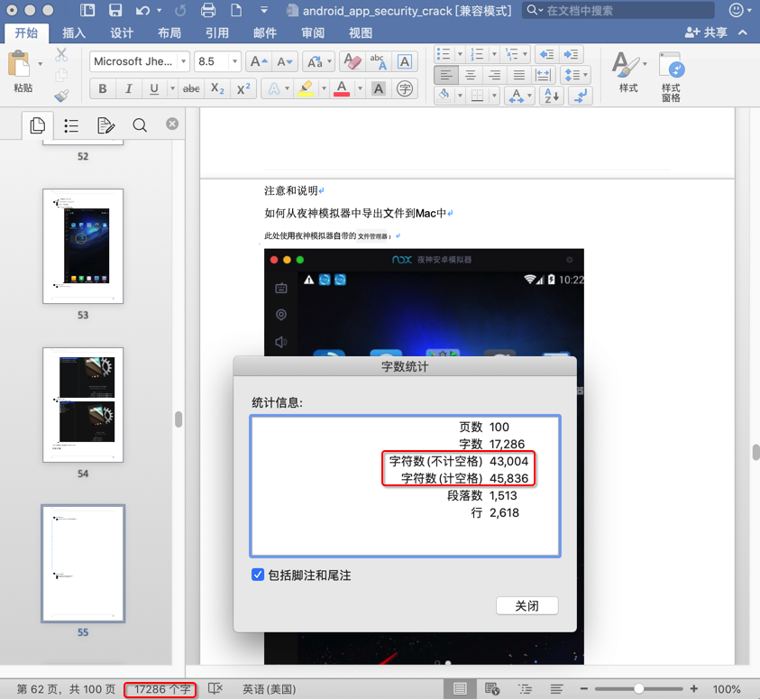
Task: Close the sidebar navigation pane
Action: [172, 124]
